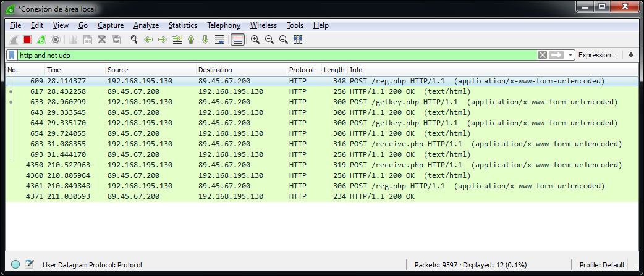
Task: Open the Statistics menu
Action: 182,25
